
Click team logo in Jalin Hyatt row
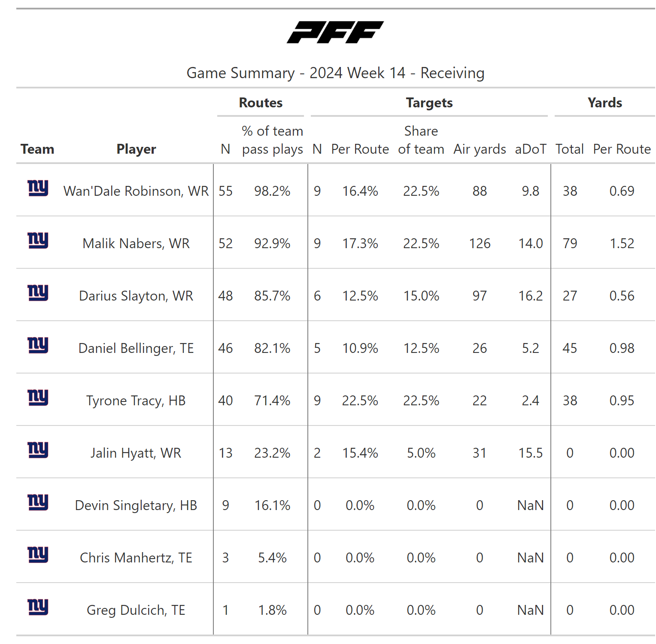click(x=38, y=450)
